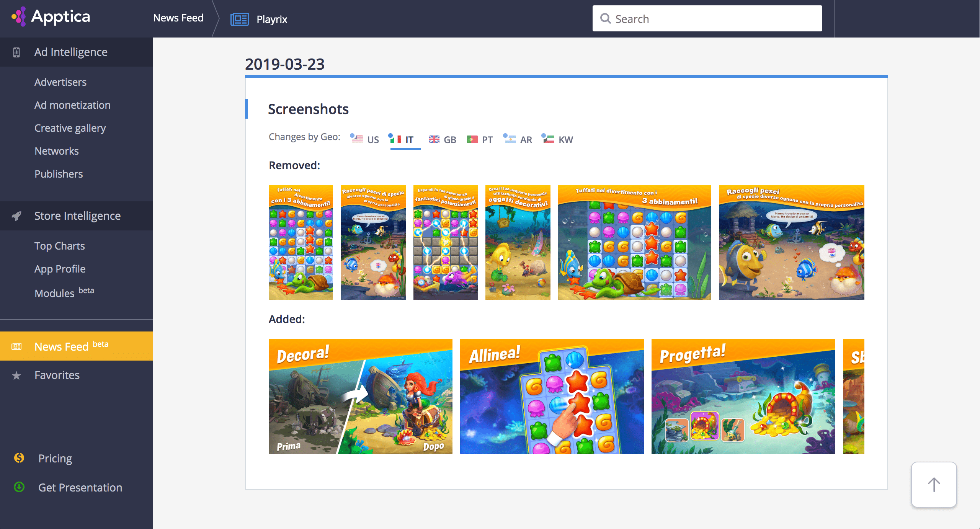Open added 'Progetta!' screenshot
Screen dimensions: 980x529
(743, 397)
